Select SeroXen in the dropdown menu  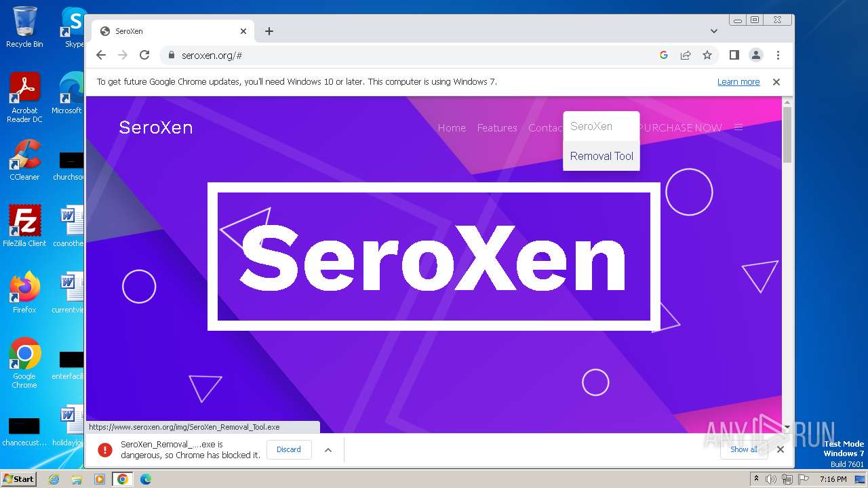pos(601,126)
